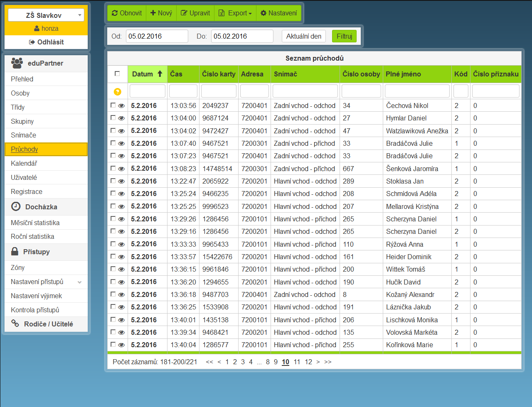
Task: Open Měsíční statistika in sidebar
Action: pos(35,223)
